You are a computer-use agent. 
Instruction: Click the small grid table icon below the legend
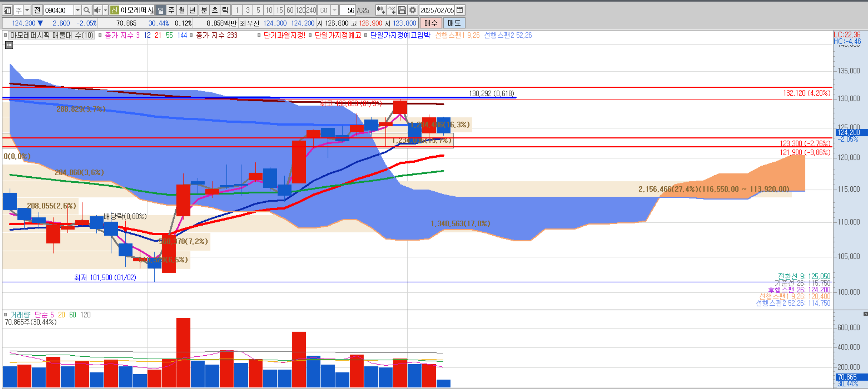click(9, 45)
